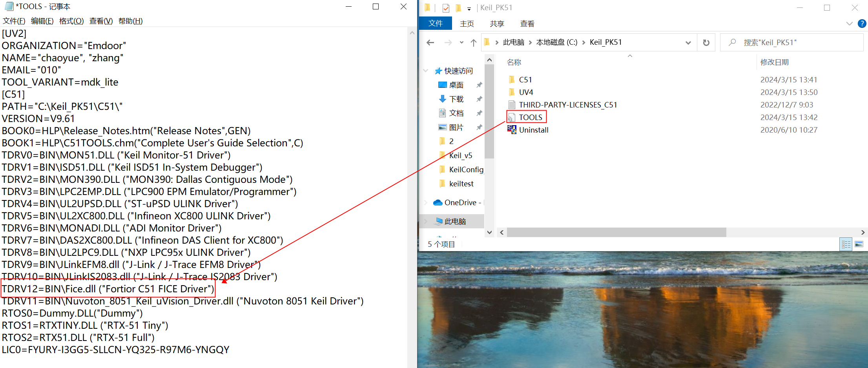Refresh the Keil_PK51 folder view

click(706, 43)
